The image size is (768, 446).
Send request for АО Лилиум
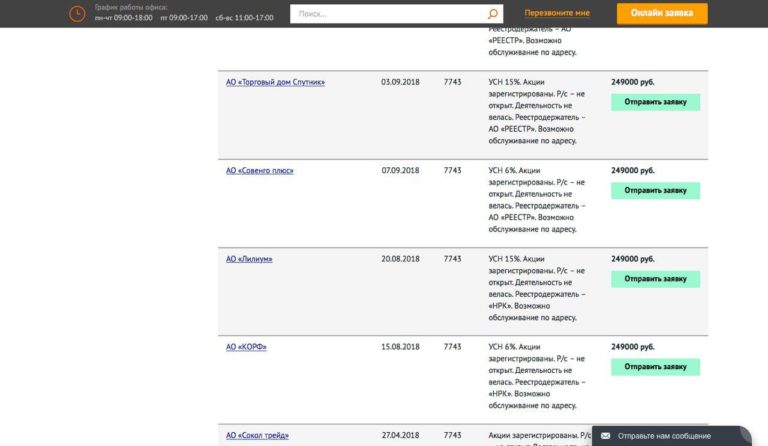[x=655, y=279]
